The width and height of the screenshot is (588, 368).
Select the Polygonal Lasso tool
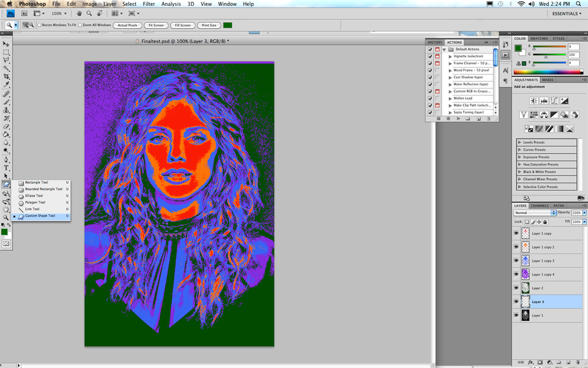tap(6, 60)
